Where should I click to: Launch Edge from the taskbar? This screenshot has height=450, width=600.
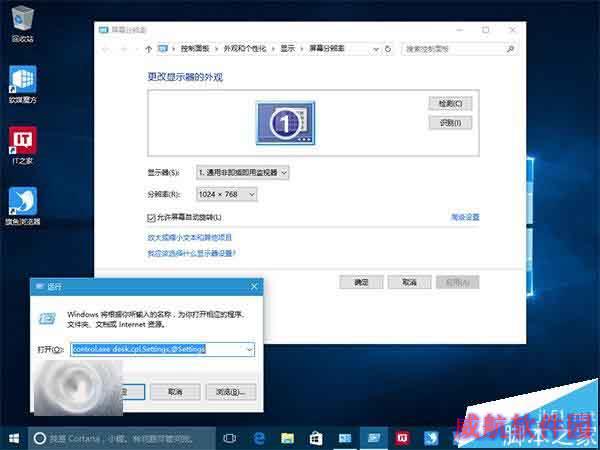[x=259, y=439]
